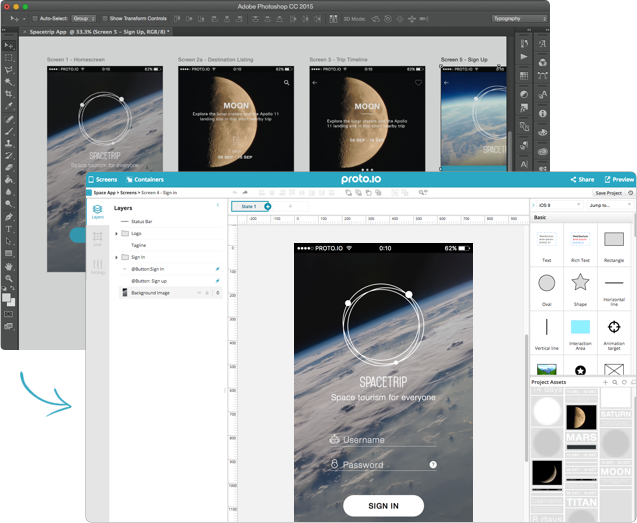Choose the Rectangle widget
The width and height of the screenshot is (637, 523).
coord(614,239)
